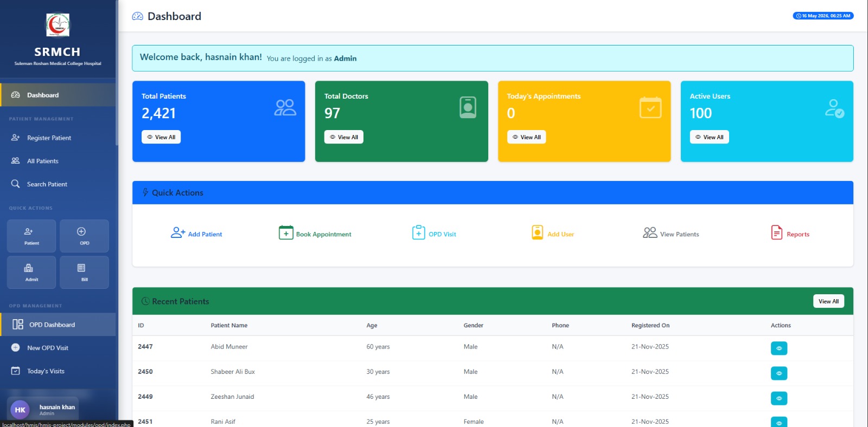Click the Total Patients people icon
The width and height of the screenshot is (868, 427).
285,107
